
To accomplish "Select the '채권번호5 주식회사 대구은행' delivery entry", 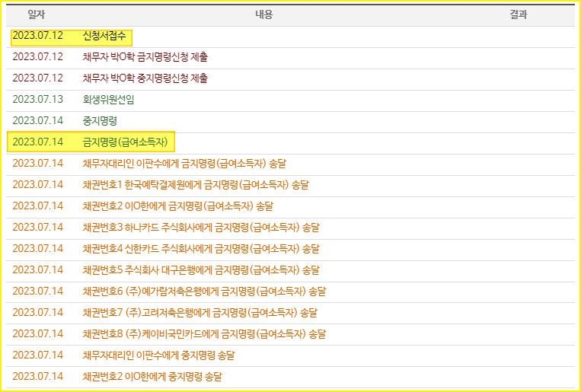I will (201, 270).
